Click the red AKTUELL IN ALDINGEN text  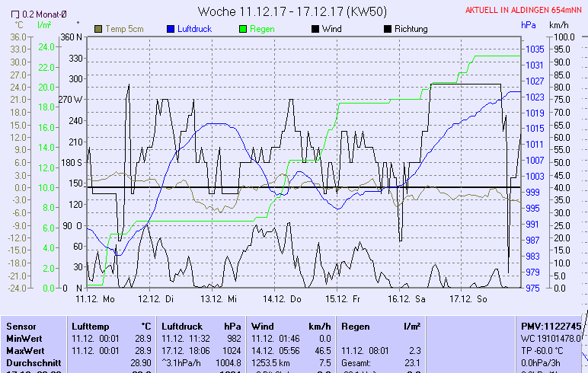point(526,11)
